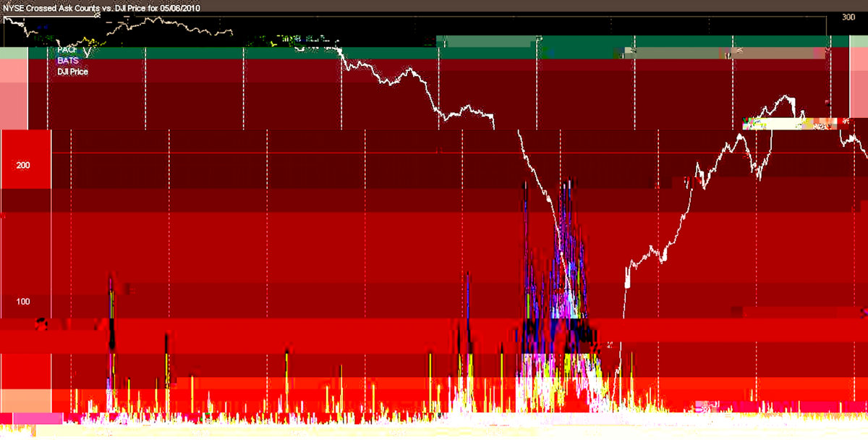
Task: Click the DJI price recovery peak at right
Action: coord(785,96)
